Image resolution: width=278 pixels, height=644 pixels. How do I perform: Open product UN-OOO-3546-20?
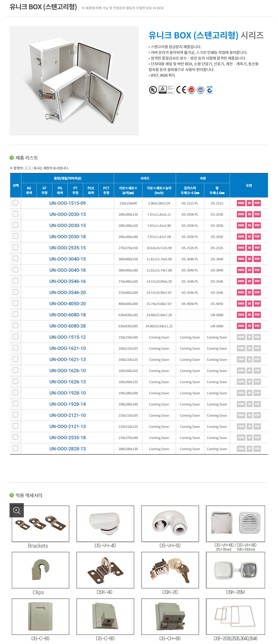click(x=68, y=292)
